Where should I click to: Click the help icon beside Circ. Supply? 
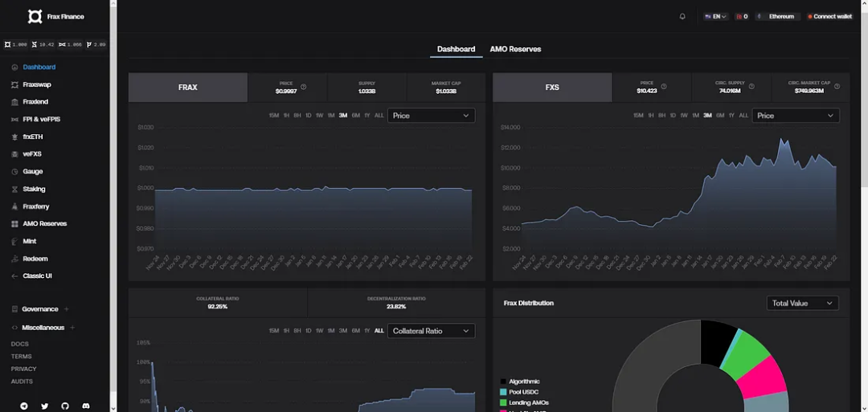pyautogui.click(x=751, y=86)
